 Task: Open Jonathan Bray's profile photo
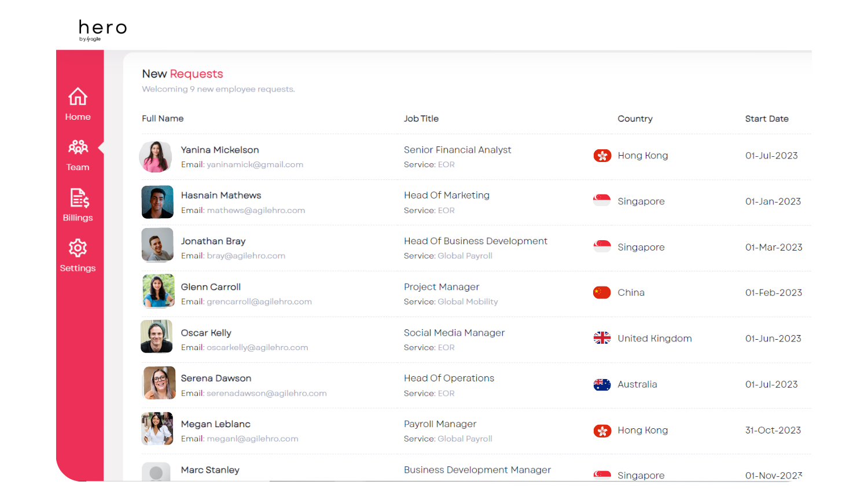coord(157,245)
